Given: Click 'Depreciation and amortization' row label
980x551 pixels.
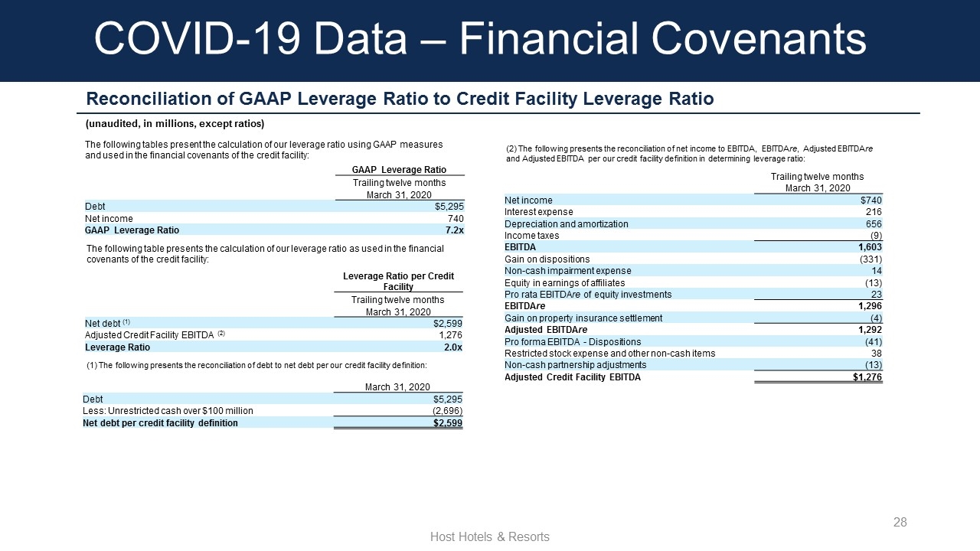Looking at the screenshot, I should click(x=566, y=223).
